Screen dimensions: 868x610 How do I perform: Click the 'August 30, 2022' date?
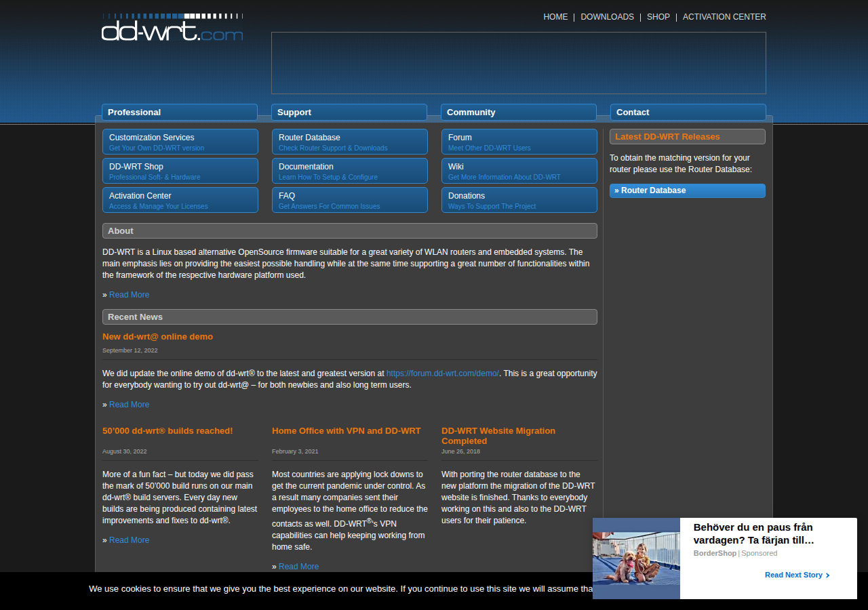coord(125,451)
